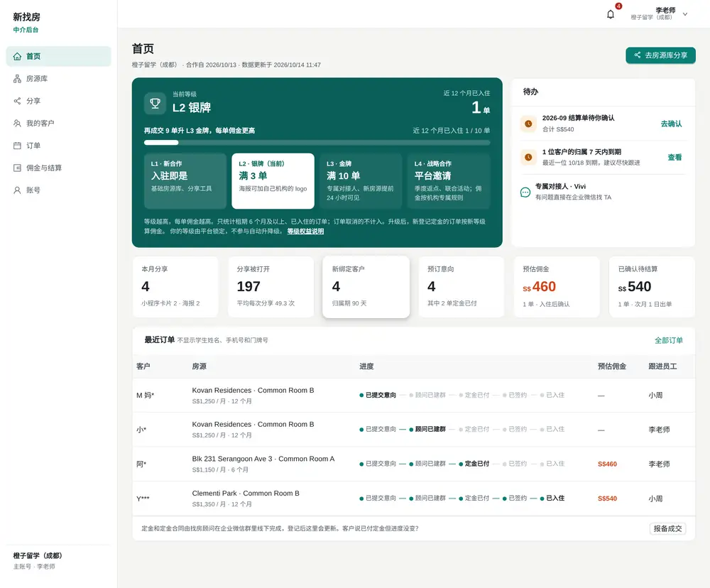The height and width of the screenshot is (588, 710).
Task: Click the trophy level icon
Action: click(x=155, y=103)
